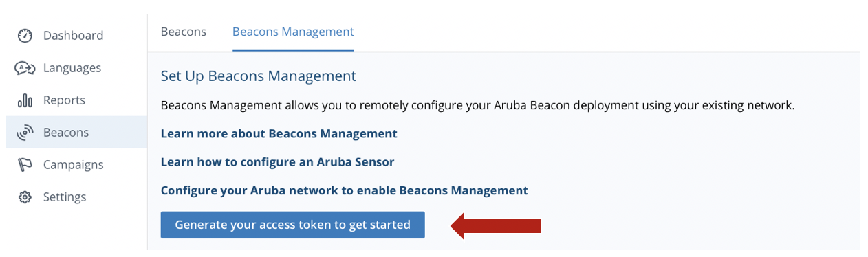868x257 pixels.
Task: Click the Languages translation icon
Action: 25,68
